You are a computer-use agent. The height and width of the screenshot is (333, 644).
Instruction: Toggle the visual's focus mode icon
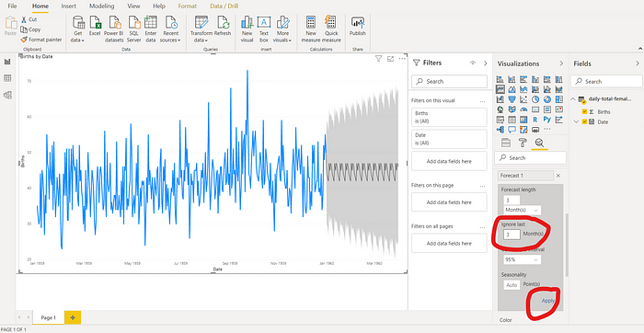click(x=391, y=59)
